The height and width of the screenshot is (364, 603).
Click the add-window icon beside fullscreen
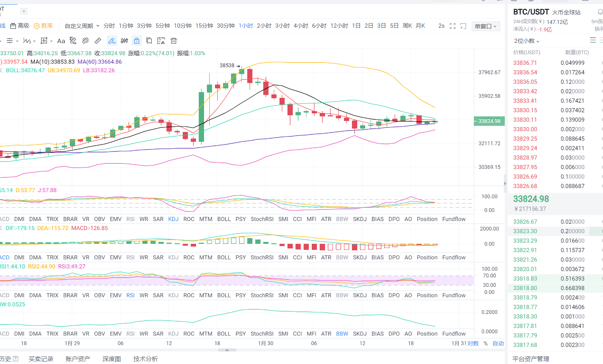(463, 26)
